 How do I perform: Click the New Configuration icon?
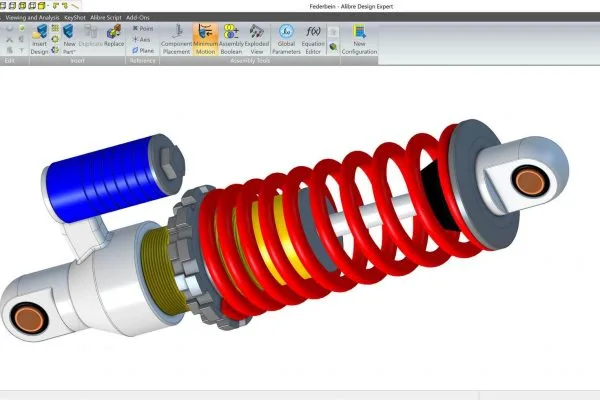tap(359, 31)
